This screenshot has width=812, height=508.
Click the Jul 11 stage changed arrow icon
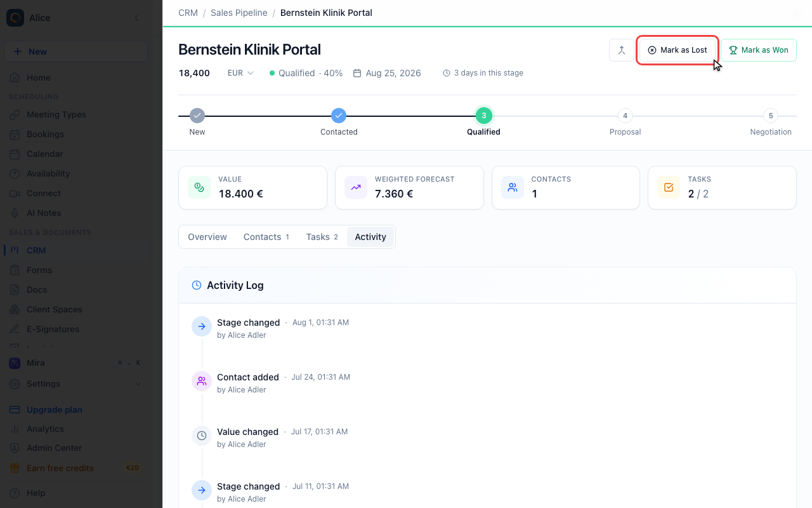202,490
